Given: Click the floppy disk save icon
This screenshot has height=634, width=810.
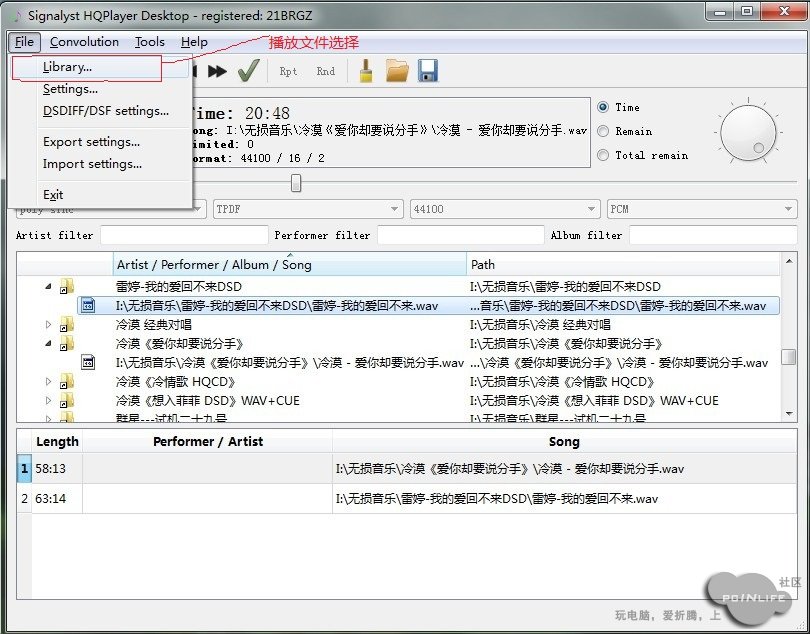Looking at the screenshot, I should pos(428,70).
